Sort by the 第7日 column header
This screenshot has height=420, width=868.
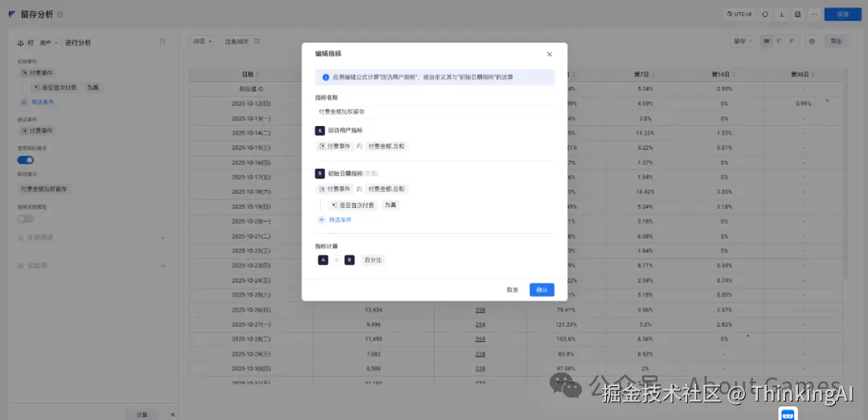pyautogui.click(x=645, y=74)
